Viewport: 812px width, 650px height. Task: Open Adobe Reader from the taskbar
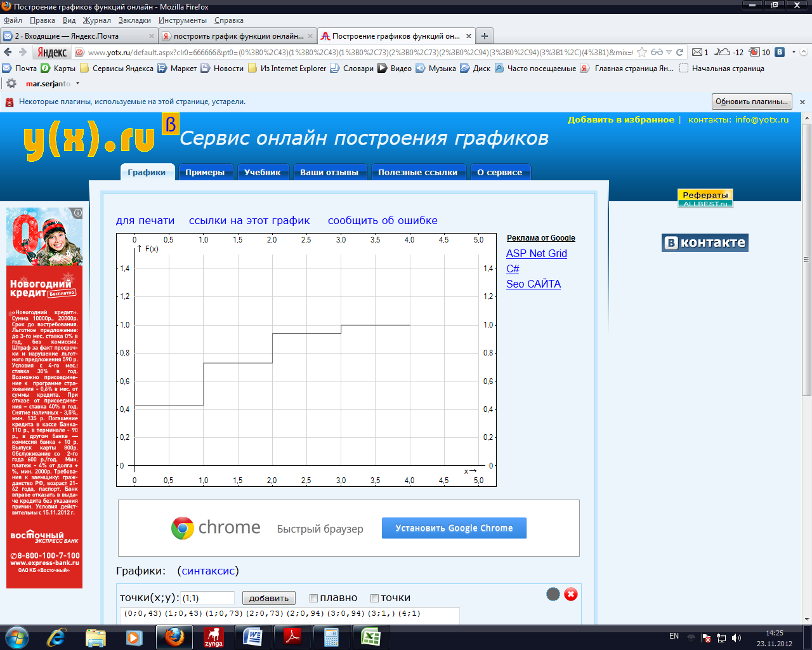[292, 637]
